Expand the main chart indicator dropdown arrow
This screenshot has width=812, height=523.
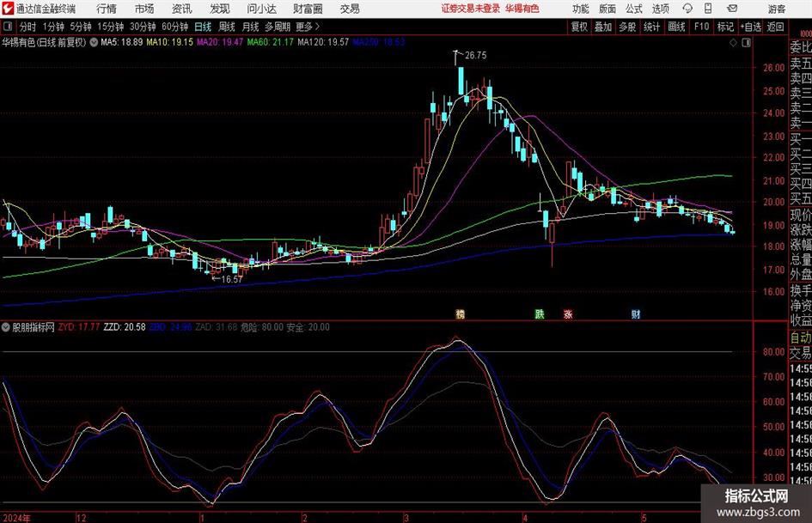pos(94,42)
